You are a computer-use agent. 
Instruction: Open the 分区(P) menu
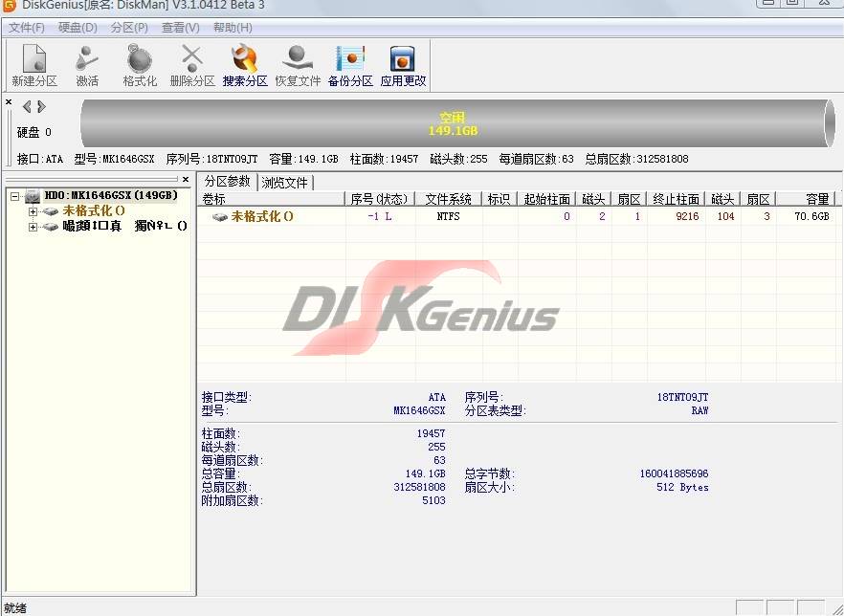tap(129, 28)
